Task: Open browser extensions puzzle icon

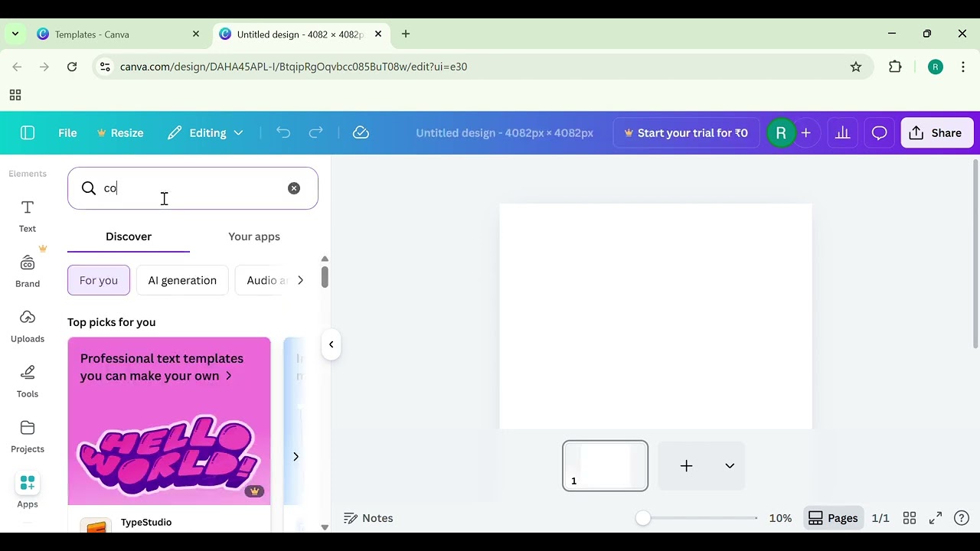Action: click(x=895, y=67)
